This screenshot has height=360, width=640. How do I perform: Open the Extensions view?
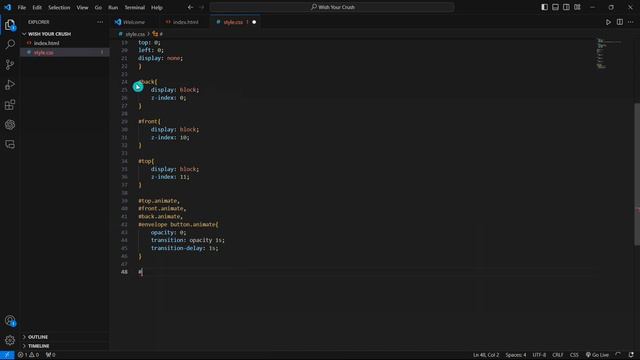(10, 105)
